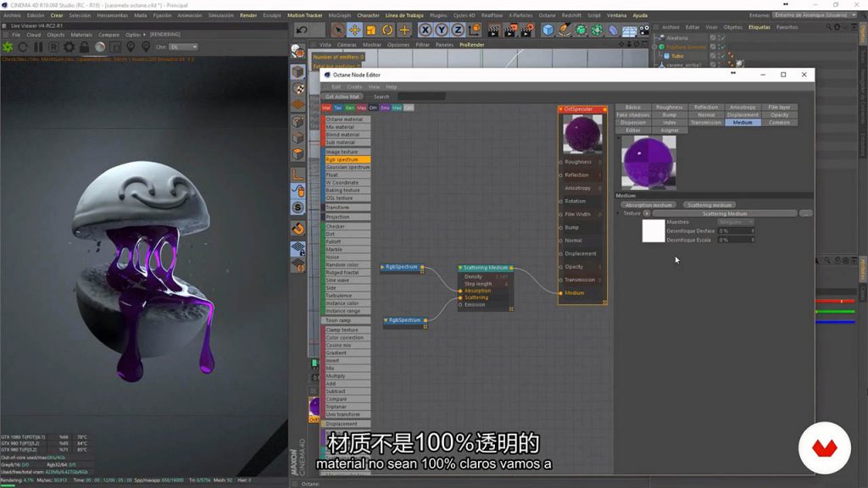Image resolution: width=868 pixels, height=488 pixels.
Task: Toggle Y axis lock
Action: [x=442, y=30]
